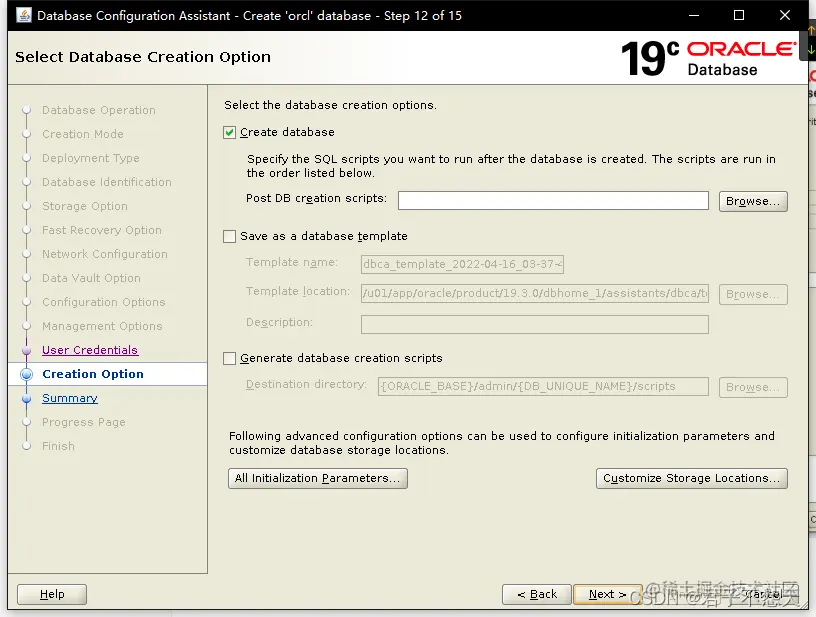This screenshot has height=617, width=816.
Task: Click the 'Post DB creation scripts:' label
Action: click(x=316, y=198)
